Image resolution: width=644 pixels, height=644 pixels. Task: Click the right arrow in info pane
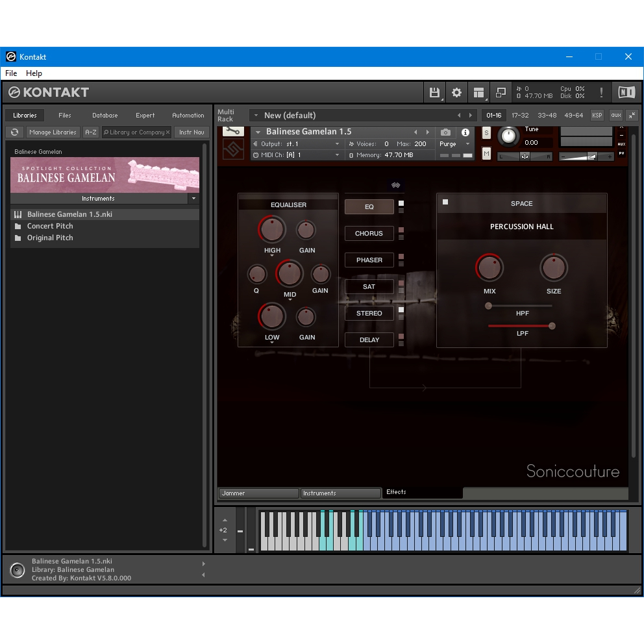pos(204,564)
